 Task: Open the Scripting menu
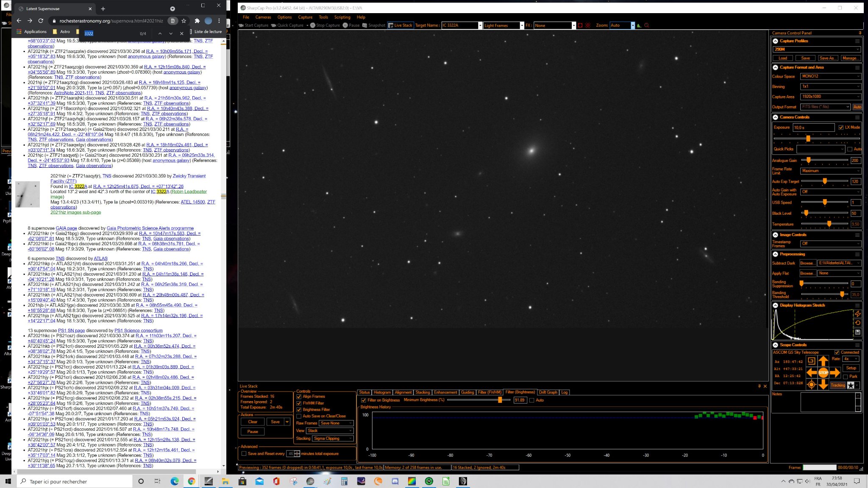click(342, 17)
